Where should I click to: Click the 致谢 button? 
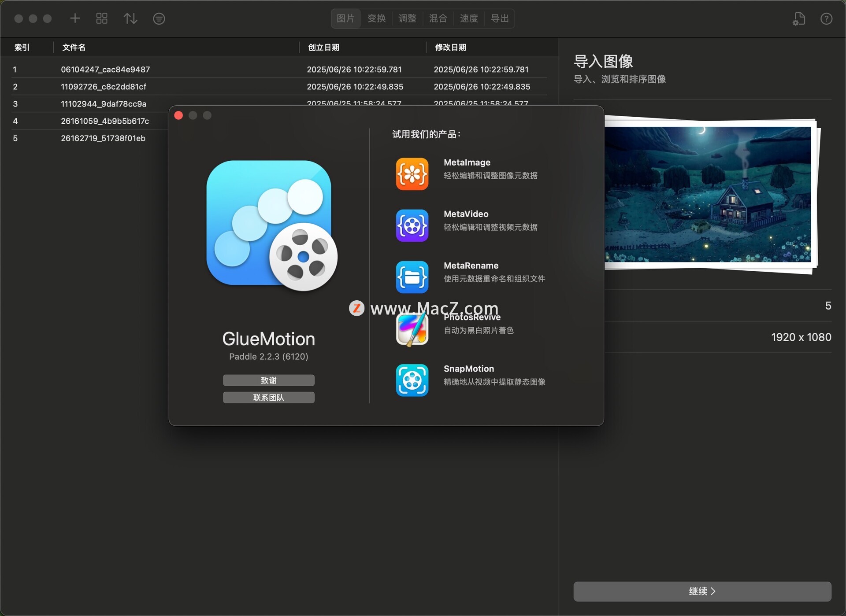point(269,380)
